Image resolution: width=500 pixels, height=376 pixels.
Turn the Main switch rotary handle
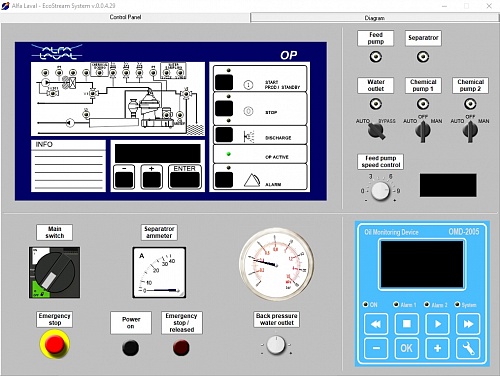tap(54, 272)
